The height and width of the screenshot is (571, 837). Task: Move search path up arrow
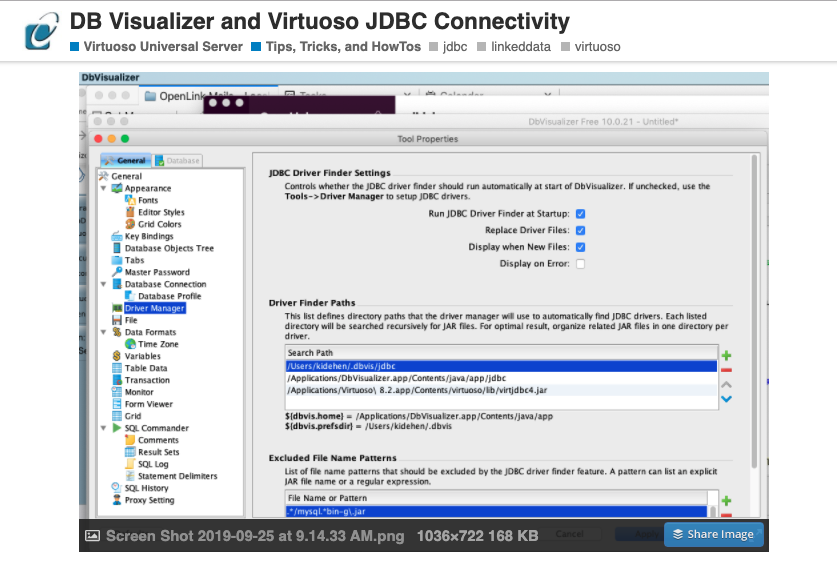[x=727, y=384]
